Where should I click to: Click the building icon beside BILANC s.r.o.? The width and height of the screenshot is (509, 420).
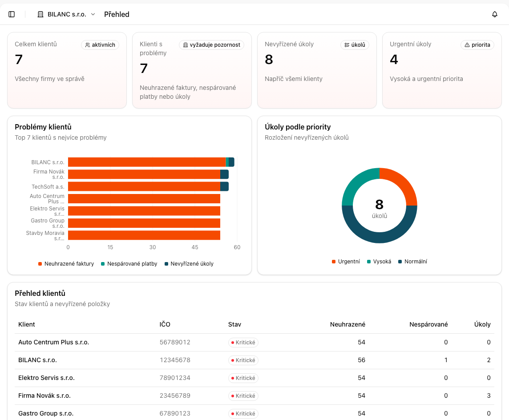point(40,14)
